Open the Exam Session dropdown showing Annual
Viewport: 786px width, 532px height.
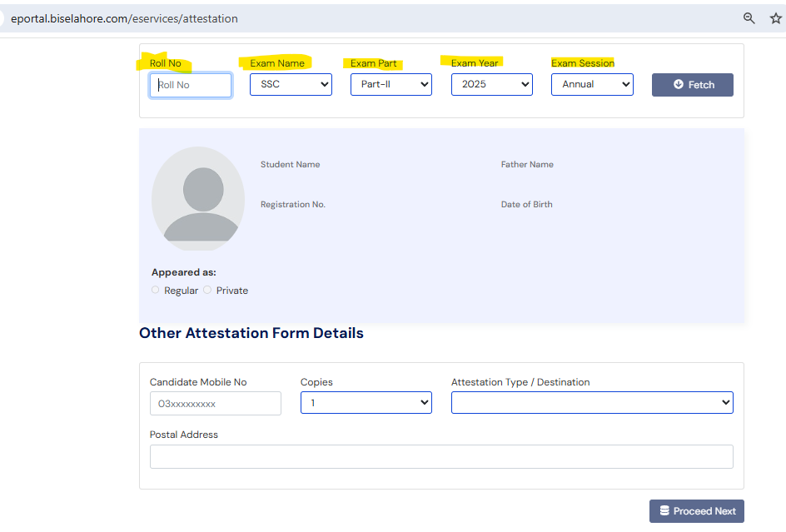pos(592,84)
